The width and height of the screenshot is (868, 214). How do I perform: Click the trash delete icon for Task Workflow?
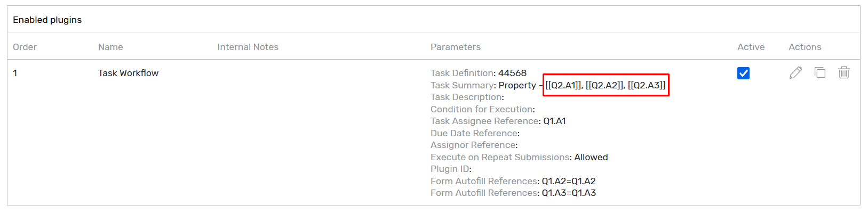point(843,72)
